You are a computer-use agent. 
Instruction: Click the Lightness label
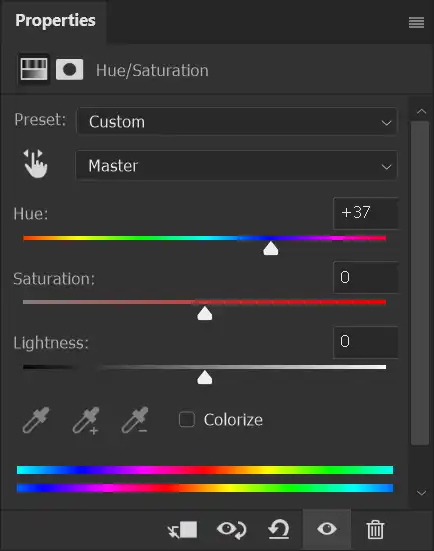point(51,343)
